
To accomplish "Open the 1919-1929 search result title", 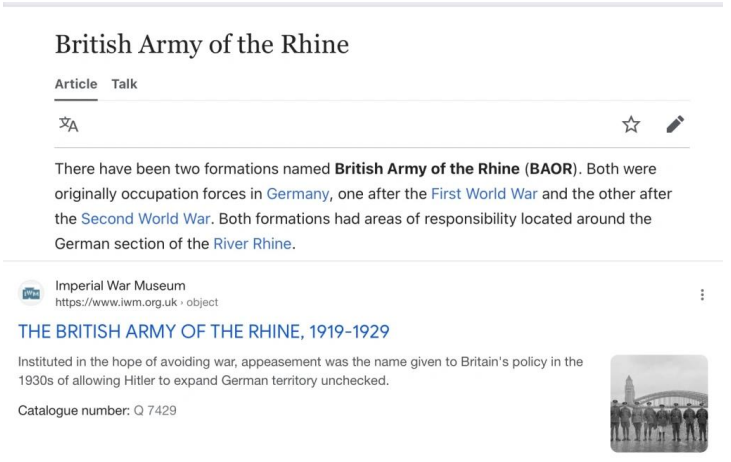I will (x=203, y=332).
